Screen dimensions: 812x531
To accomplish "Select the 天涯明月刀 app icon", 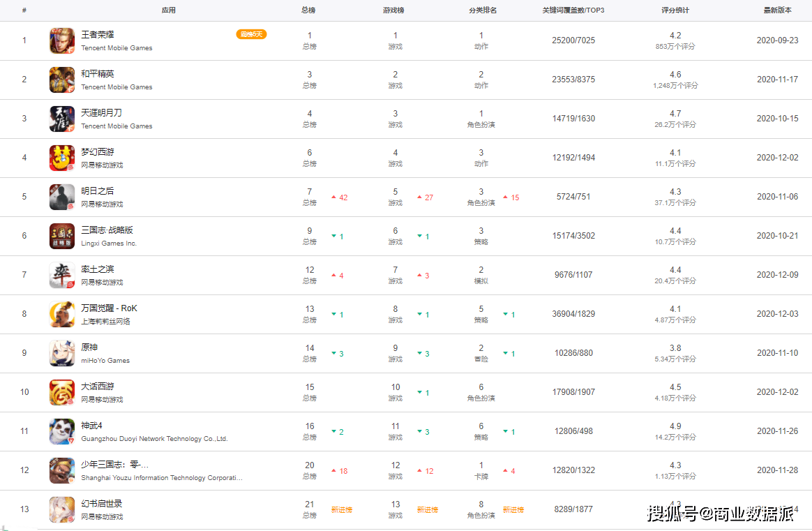I will [61, 119].
